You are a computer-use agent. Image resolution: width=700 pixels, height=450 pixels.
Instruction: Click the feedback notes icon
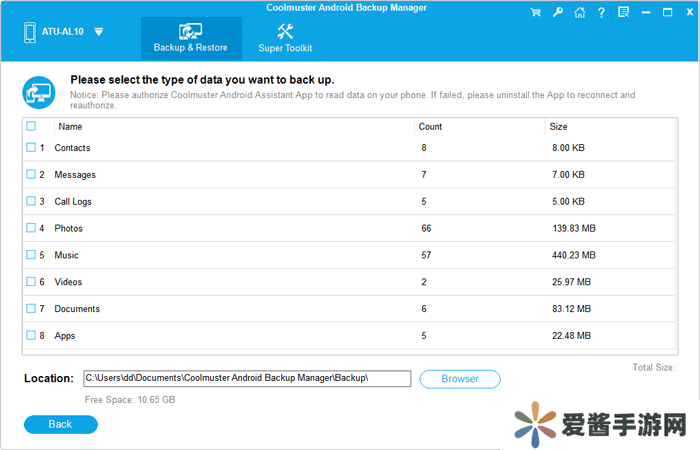[x=623, y=12]
